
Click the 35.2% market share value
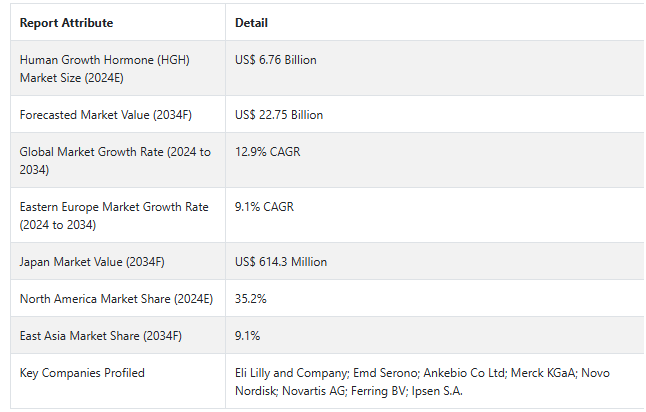250,299
